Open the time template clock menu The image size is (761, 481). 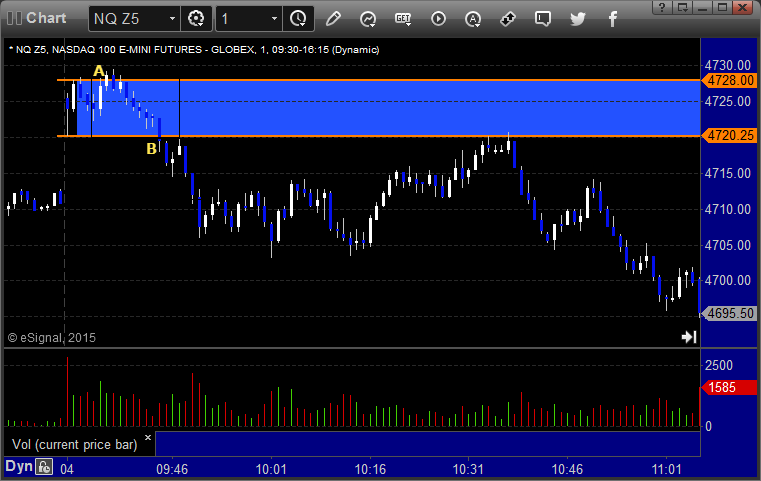[x=298, y=19]
